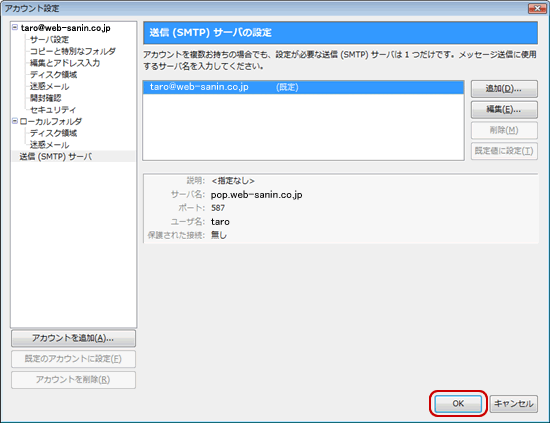Image resolution: width=550 pixels, height=423 pixels.
Task: Open 迷惑メール under ローカルフォルダ
Action: tap(49, 145)
